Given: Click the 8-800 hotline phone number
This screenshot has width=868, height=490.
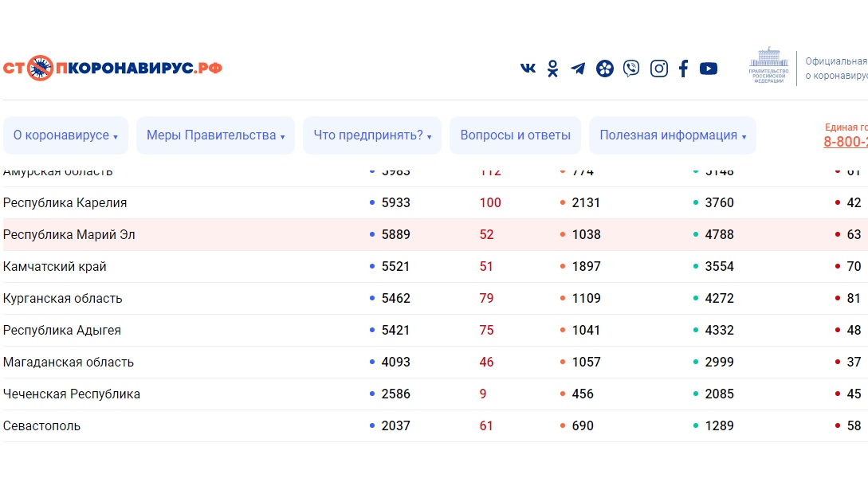Looking at the screenshot, I should pyautogui.click(x=845, y=143).
